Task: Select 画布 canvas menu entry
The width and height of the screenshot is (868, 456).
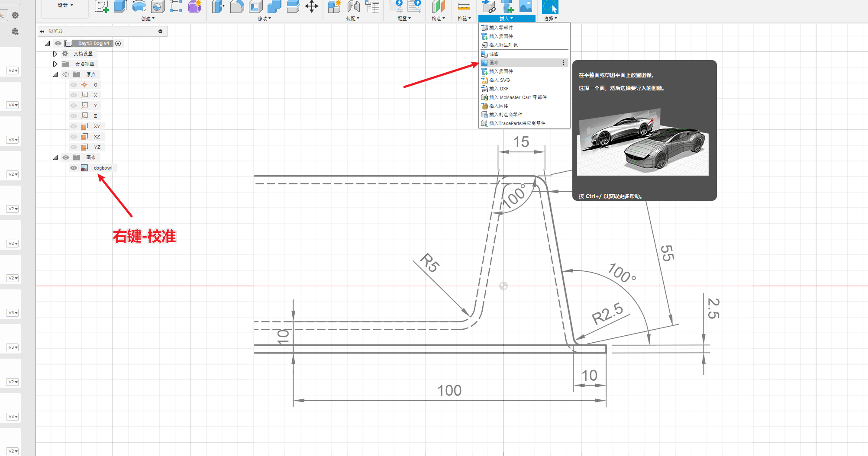Action: pos(494,63)
